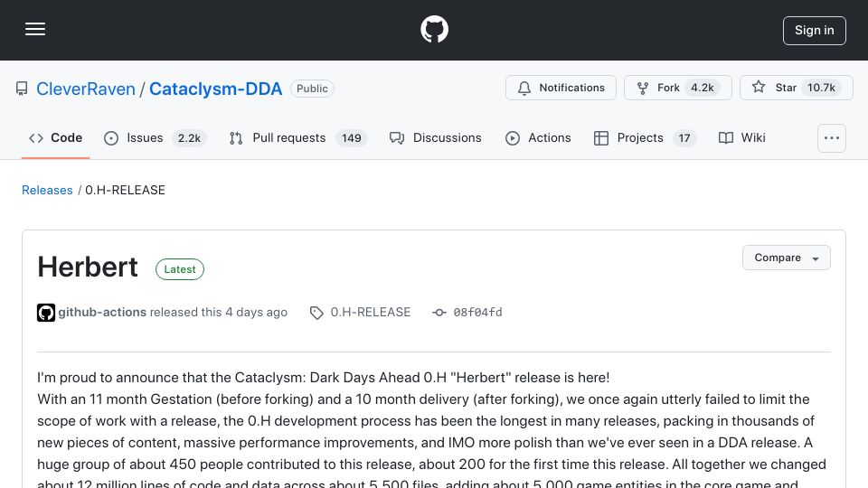Switch to the Issues tab
This screenshot has width=868, height=488.
point(155,137)
